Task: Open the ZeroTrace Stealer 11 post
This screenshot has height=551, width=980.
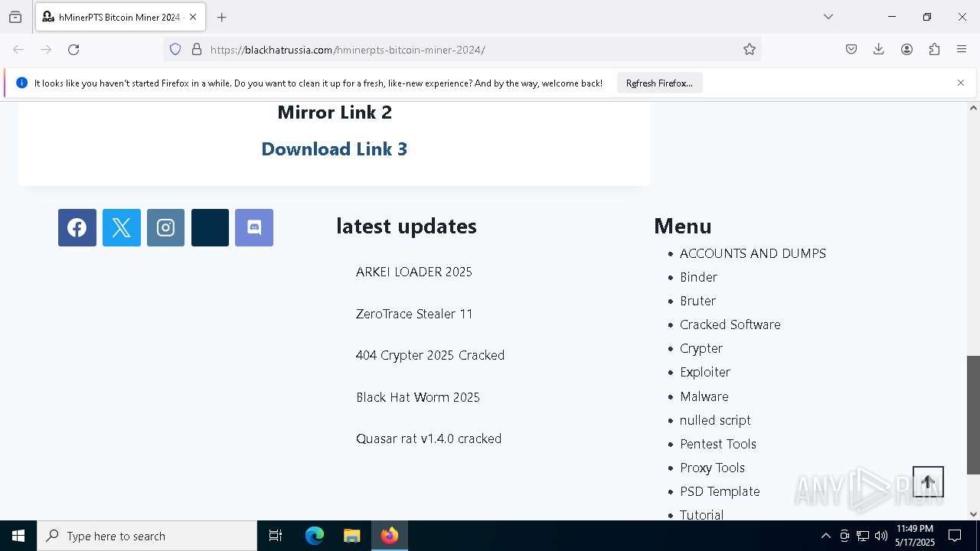Action: click(414, 314)
